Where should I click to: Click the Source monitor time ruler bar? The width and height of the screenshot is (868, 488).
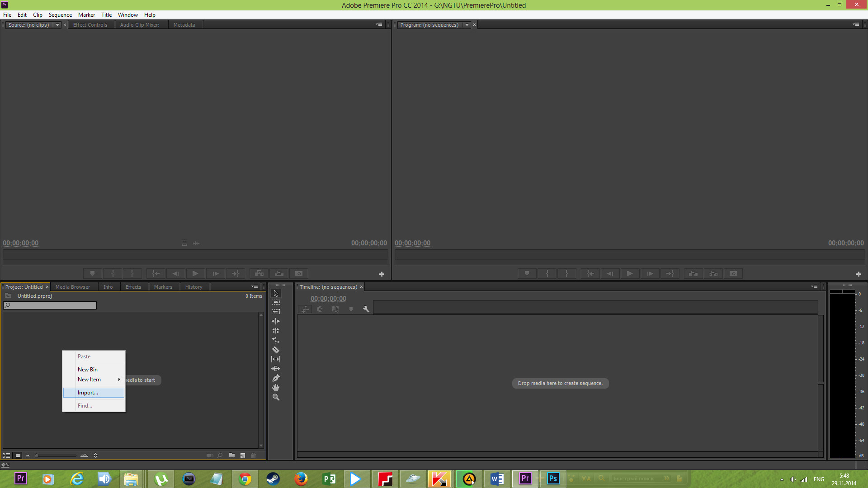click(195, 254)
